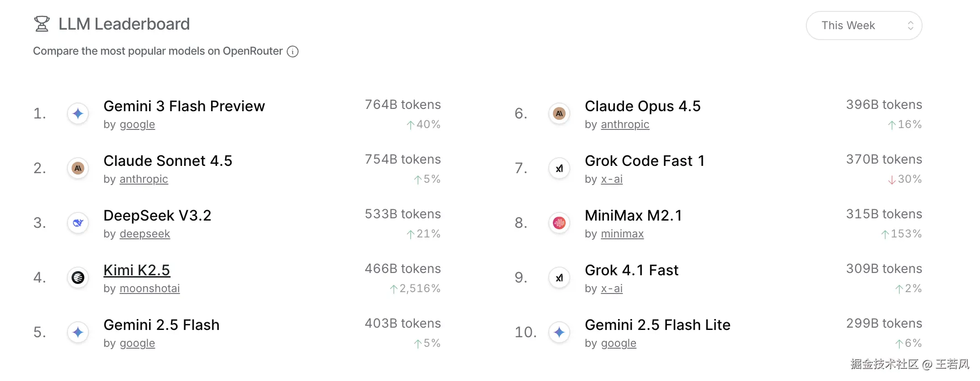Screen dimensions: 980x381
Task: Open the minimax provider link
Action: point(622,234)
